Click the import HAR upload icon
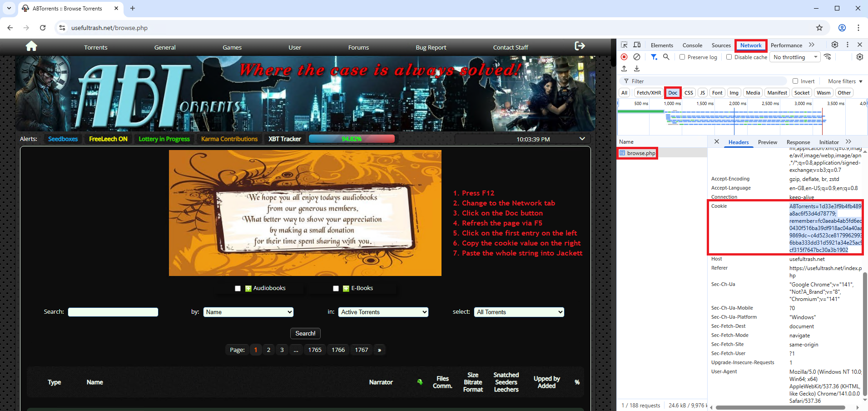868x411 pixels. tap(625, 69)
